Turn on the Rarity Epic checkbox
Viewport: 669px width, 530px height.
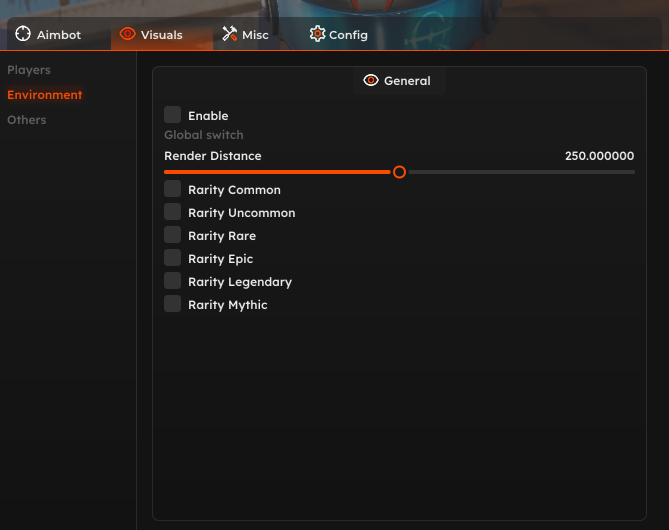[173, 258]
